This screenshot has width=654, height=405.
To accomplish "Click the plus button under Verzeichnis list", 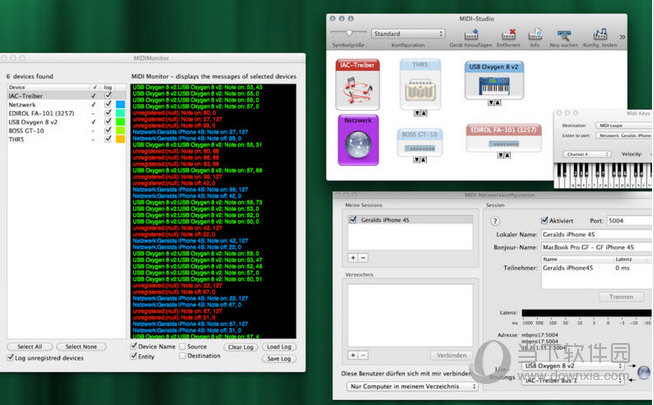I will point(353,355).
